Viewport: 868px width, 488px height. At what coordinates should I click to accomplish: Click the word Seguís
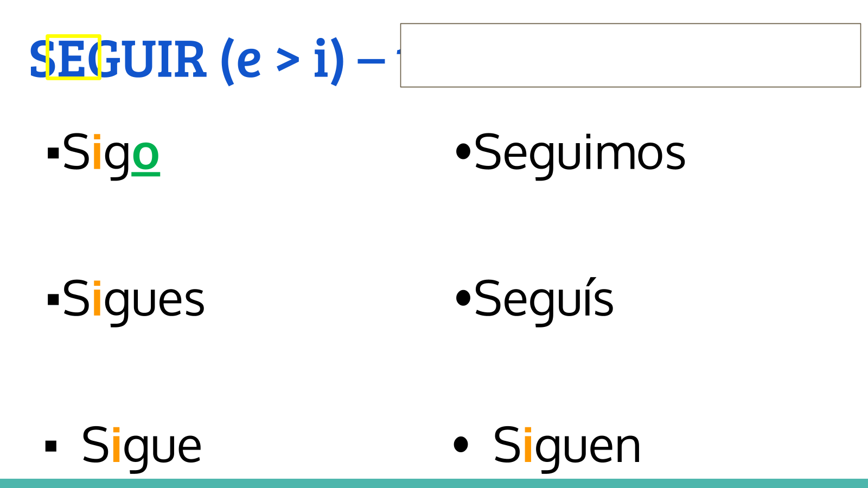point(544,300)
